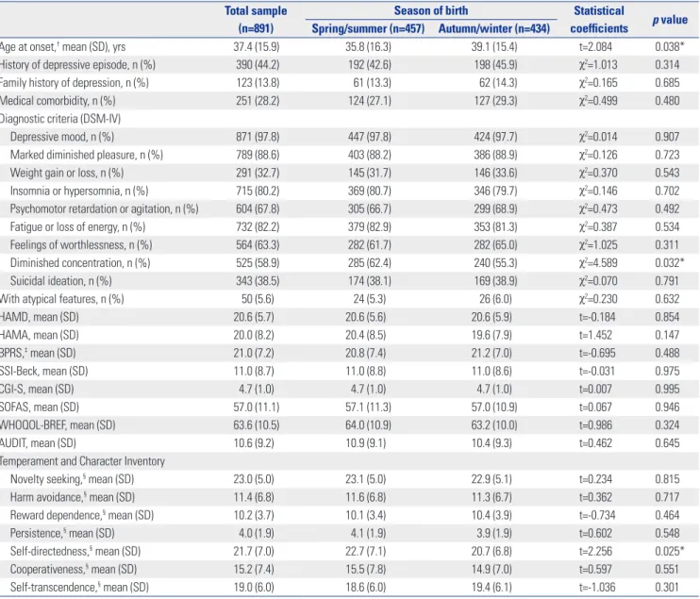Click the 'HAMD, mean (SD)' row label
The width and height of the screenshot is (700, 599).
[x=40, y=317]
